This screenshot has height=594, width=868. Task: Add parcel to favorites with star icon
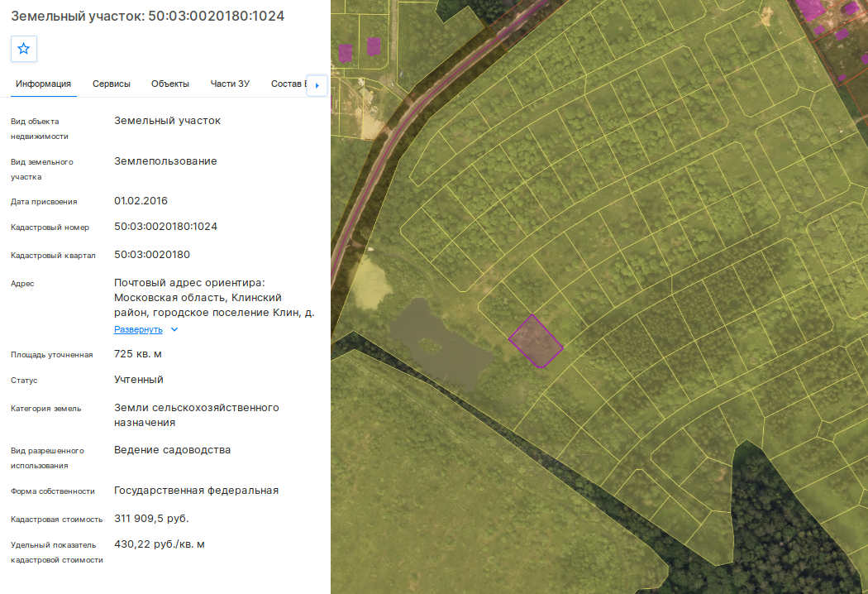pos(24,49)
